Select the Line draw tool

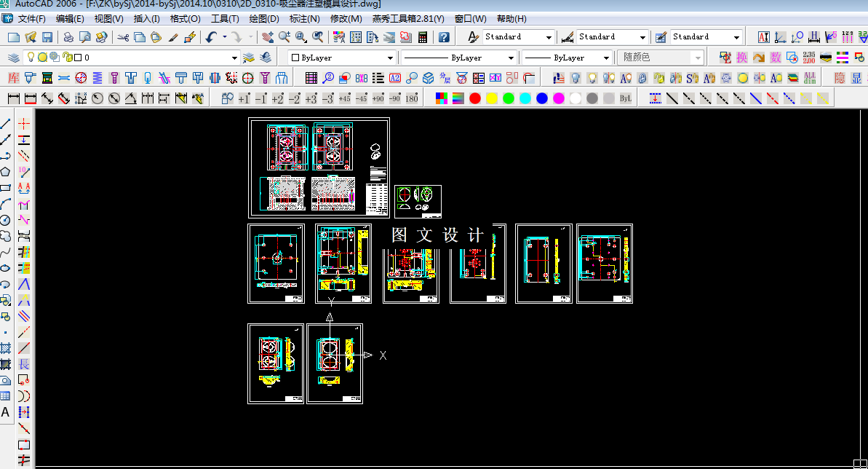pyautogui.click(x=6, y=124)
